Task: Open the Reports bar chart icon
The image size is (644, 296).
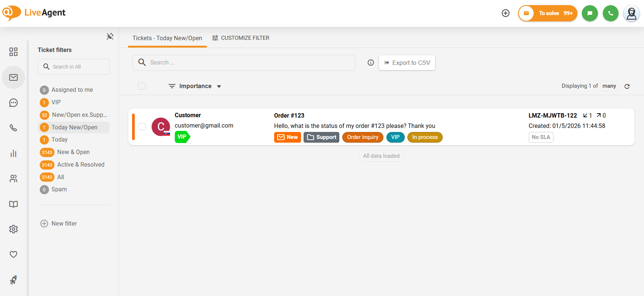Action: [x=14, y=153]
